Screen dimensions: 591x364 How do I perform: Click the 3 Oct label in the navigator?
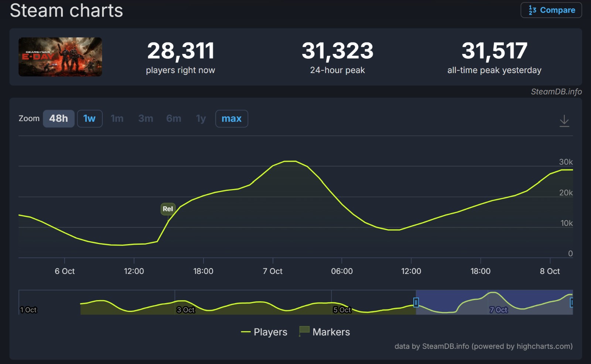coord(185,310)
